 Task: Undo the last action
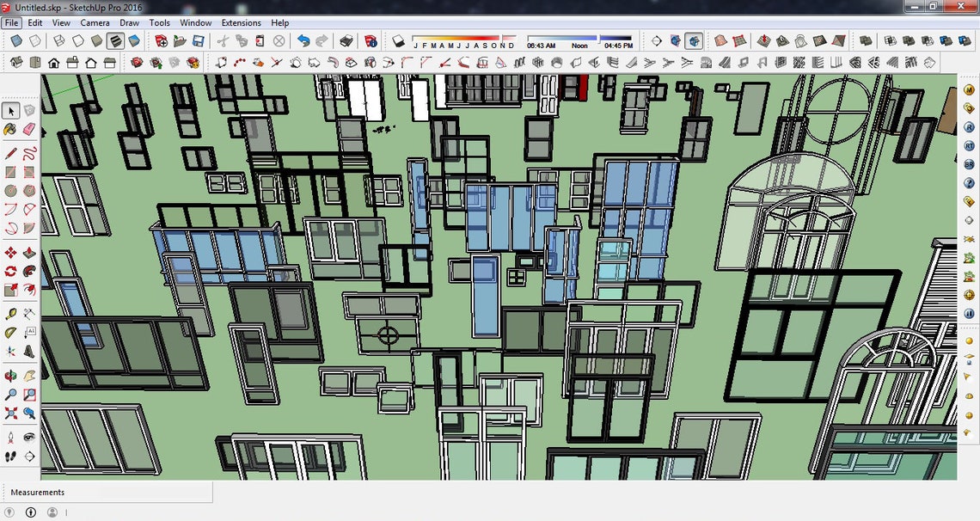303,41
